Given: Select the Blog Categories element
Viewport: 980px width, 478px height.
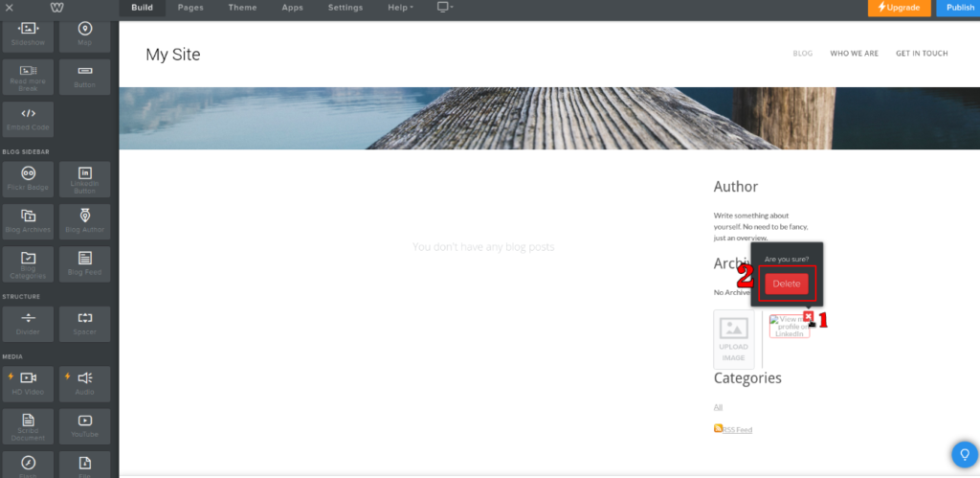Looking at the screenshot, I should [28, 264].
